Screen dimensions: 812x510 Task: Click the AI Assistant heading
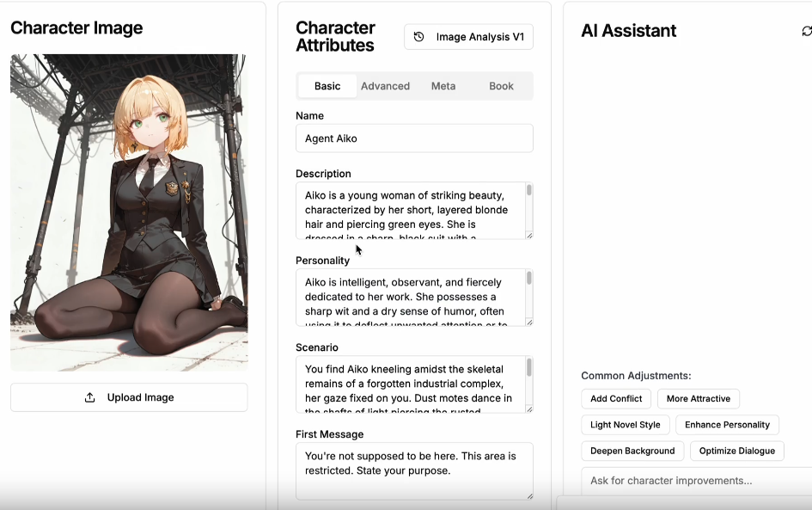coord(628,31)
